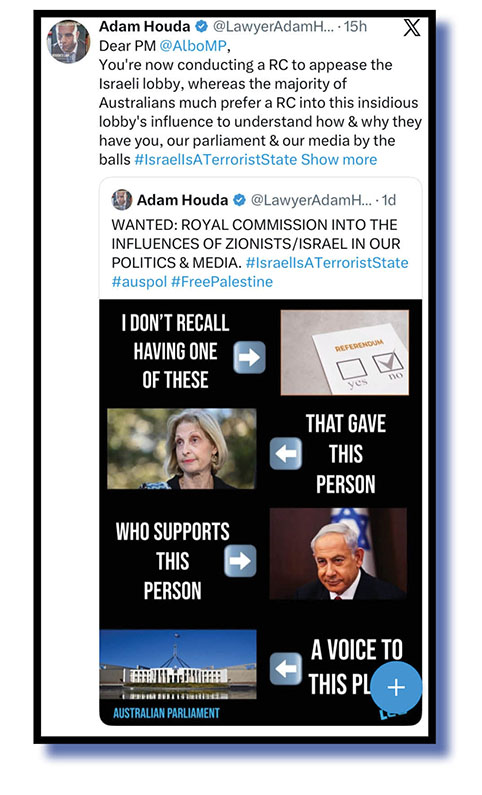Click the verified badge beside Adam Houda
Viewport: 482px width, 795px height.
(201, 26)
